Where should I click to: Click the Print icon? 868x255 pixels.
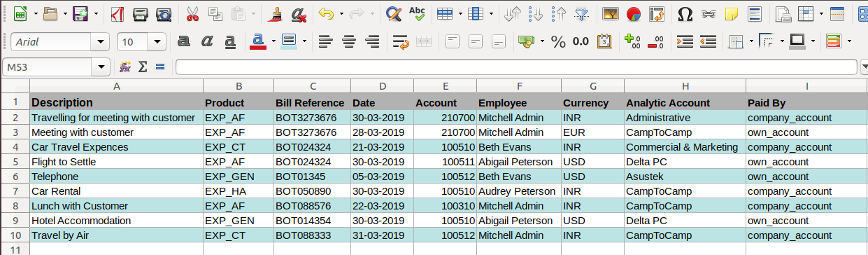point(141,13)
